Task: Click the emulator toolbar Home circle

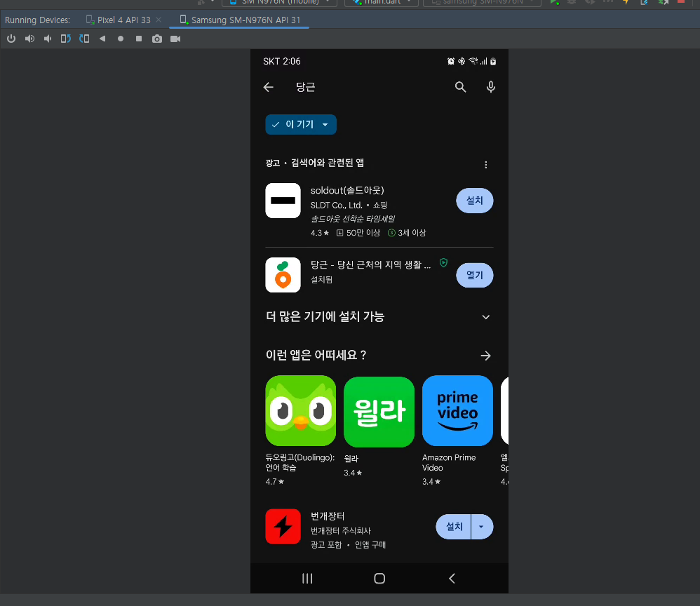Action: 121,39
